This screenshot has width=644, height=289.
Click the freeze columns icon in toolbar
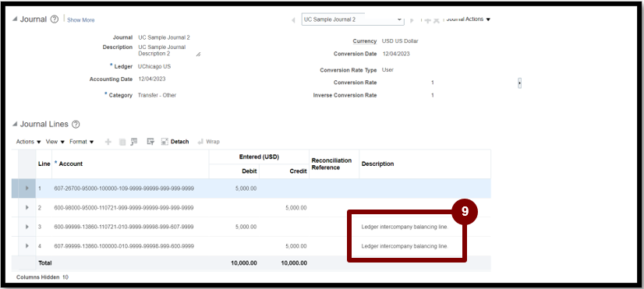(134, 142)
